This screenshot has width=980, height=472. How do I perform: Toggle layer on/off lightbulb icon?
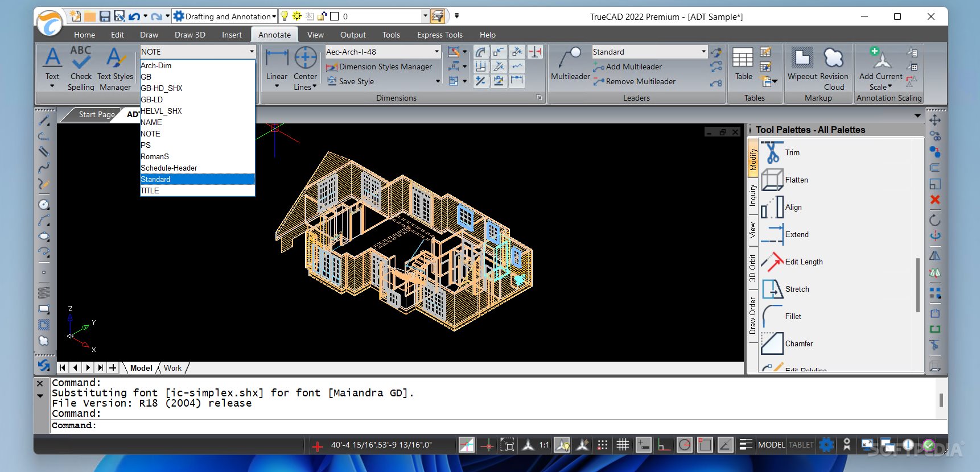point(285,16)
